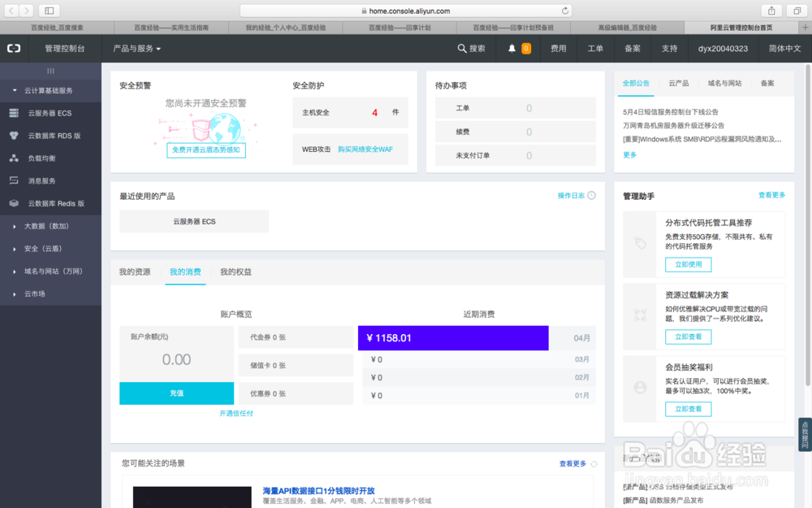812x508 pixels.
Task: Open 备案 in top navigation
Action: pyautogui.click(x=633, y=48)
